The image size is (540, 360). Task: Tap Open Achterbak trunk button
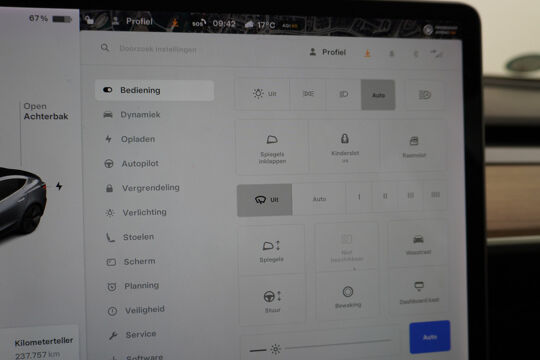pos(45,111)
